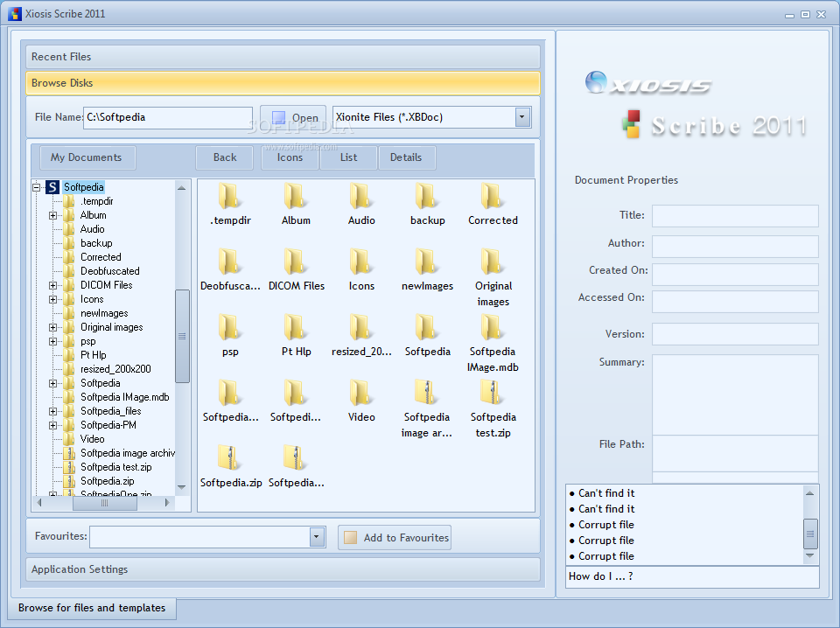Click Add to Favourites button
This screenshot has height=628, width=840.
click(x=395, y=538)
